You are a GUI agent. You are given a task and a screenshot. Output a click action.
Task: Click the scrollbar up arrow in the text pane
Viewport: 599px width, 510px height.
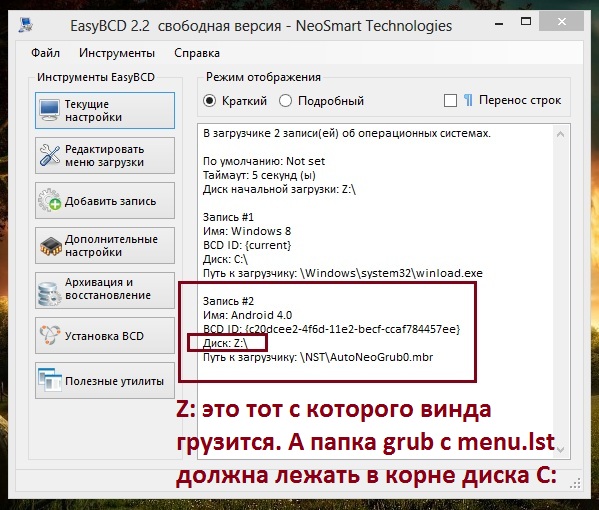[560, 134]
